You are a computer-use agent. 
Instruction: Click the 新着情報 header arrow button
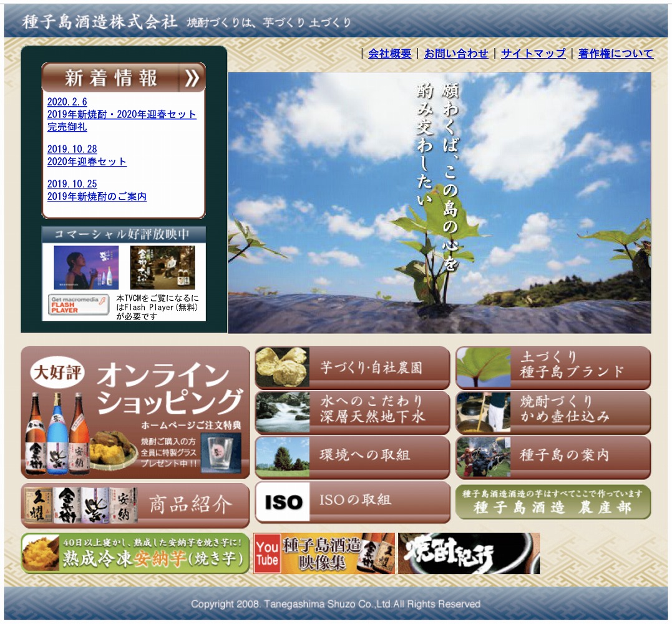pos(192,78)
